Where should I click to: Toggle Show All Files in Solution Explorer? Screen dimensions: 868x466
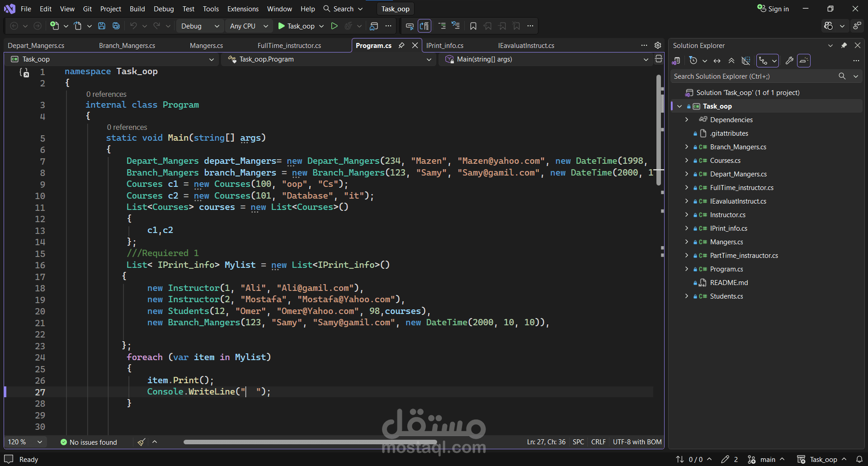point(746,61)
